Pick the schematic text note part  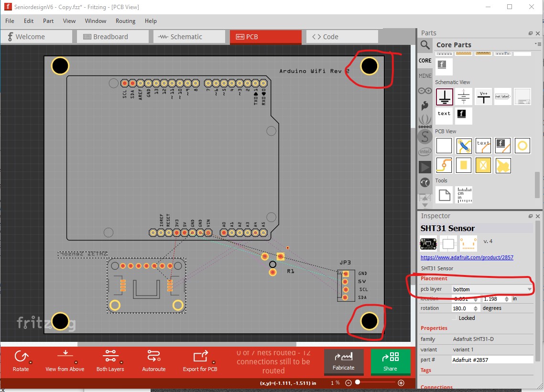444,116
